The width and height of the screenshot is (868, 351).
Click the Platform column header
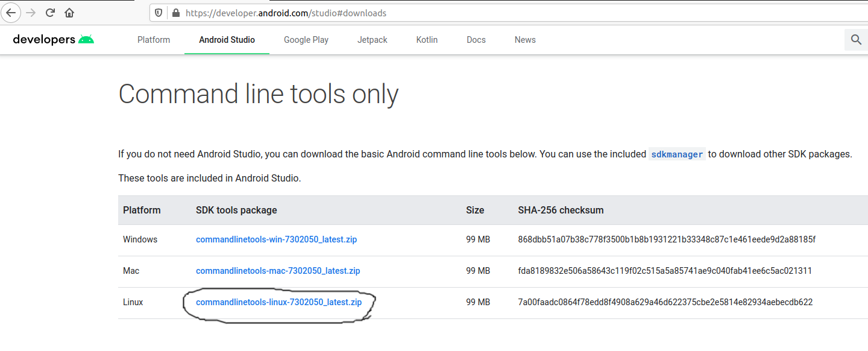[x=142, y=210]
